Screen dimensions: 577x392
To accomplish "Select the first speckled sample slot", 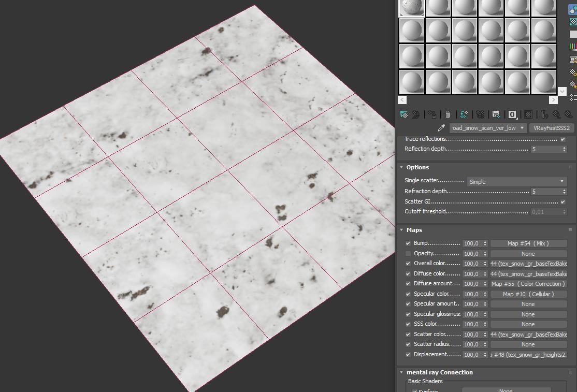I will point(412,8).
